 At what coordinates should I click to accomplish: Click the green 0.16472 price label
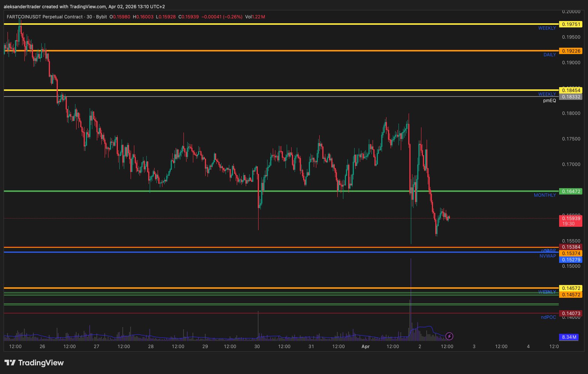point(570,192)
